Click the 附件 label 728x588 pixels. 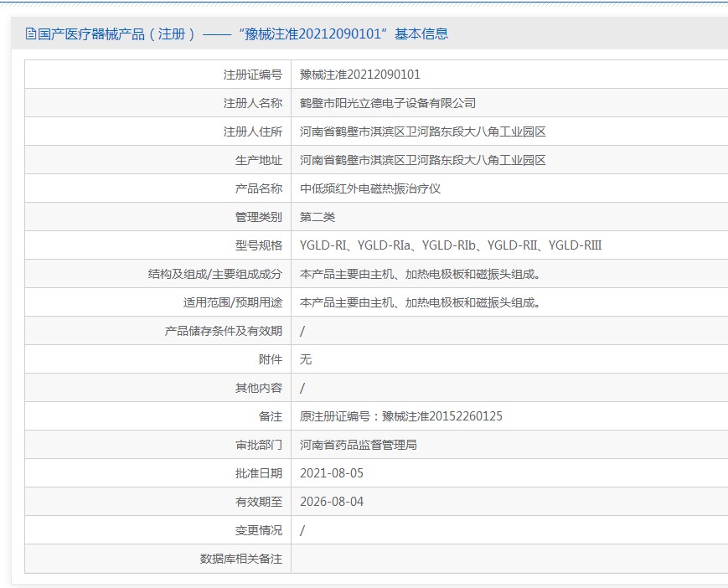[x=271, y=359]
